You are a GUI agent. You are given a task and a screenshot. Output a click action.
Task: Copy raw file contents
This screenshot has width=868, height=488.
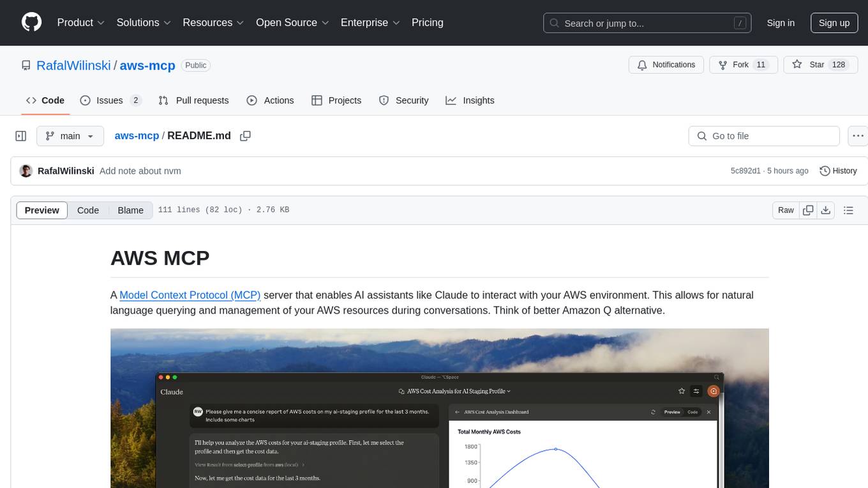click(808, 210)
